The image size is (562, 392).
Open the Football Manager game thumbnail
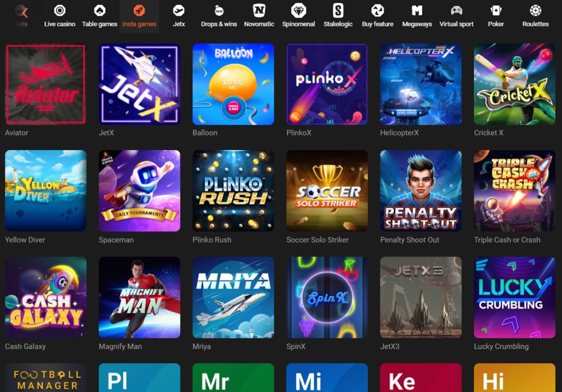tap(46, 377)
